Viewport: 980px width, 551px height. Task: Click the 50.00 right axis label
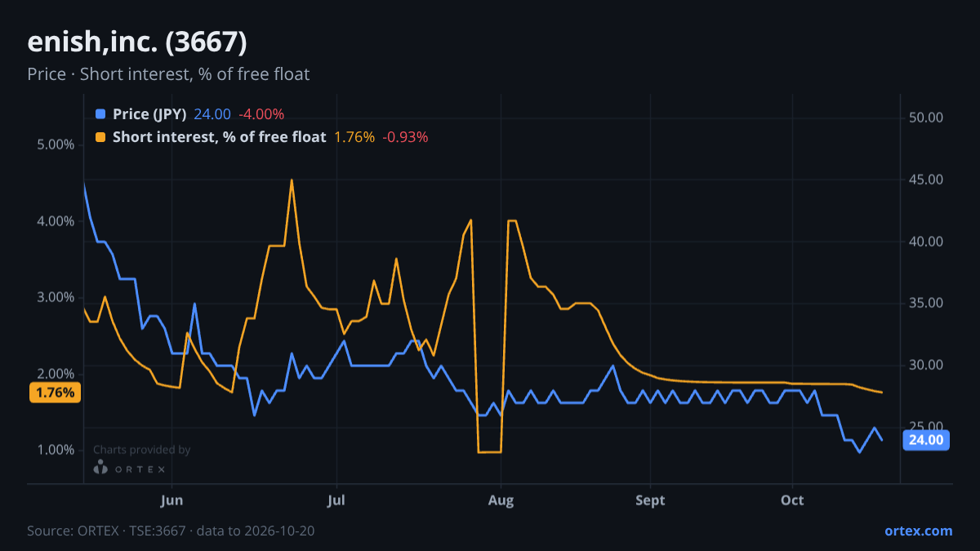pos(926,118)
